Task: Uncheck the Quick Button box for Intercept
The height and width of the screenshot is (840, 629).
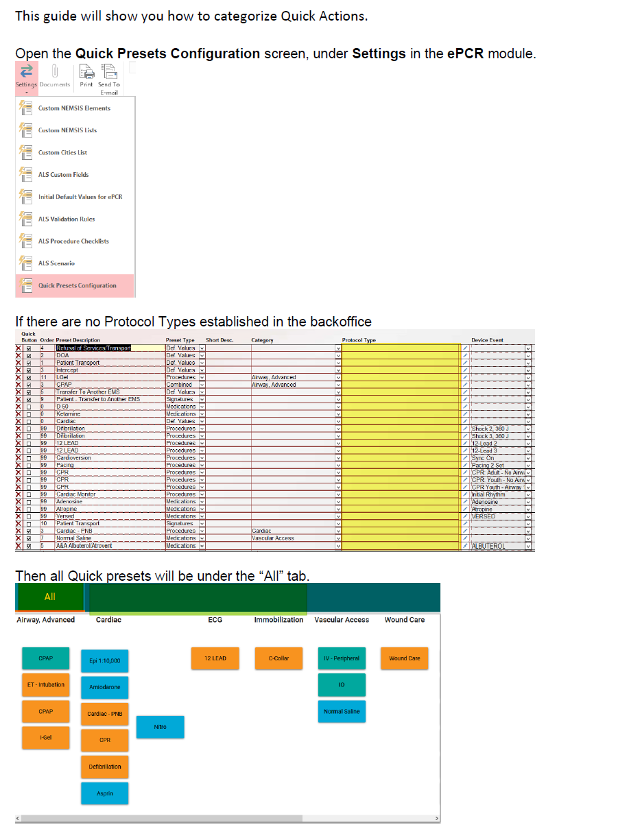Action: pos(28,370)
